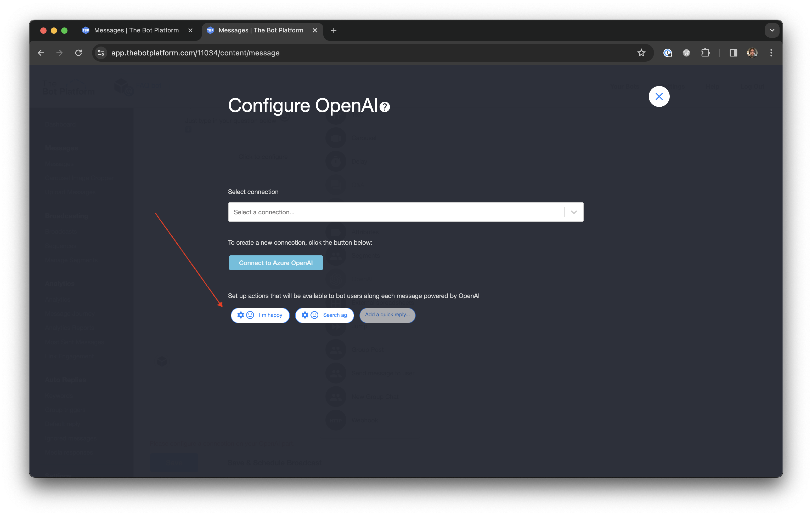Add a quick reply
This screenshot has height=516, width=812.
point(387,315)
